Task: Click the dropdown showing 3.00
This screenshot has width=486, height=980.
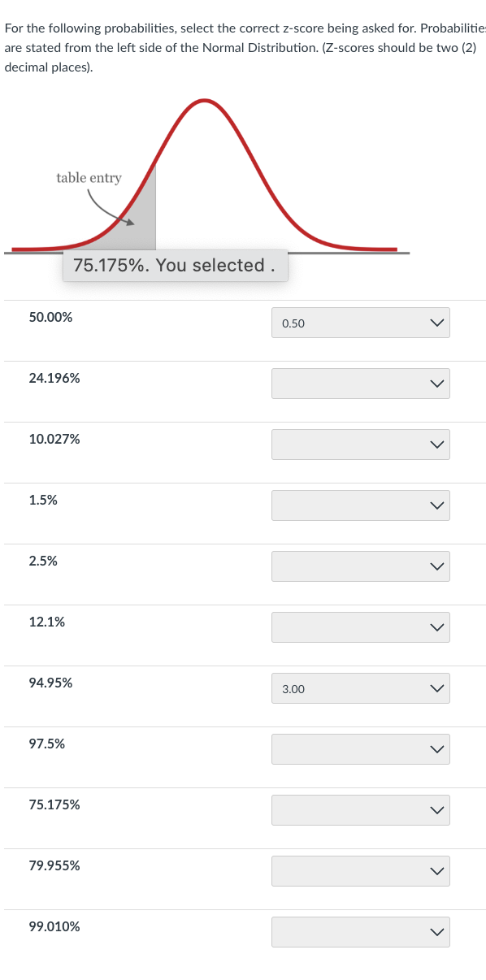Action: pos(360,687)
